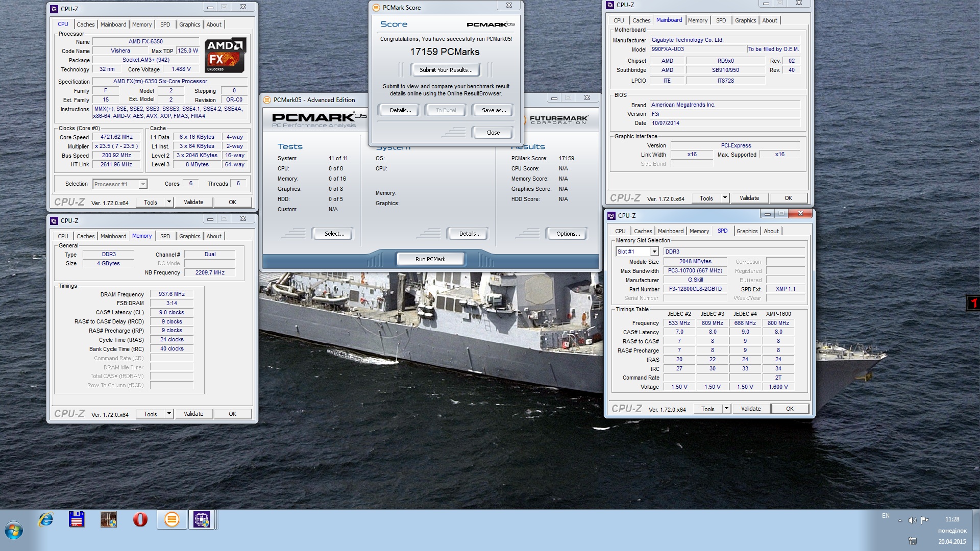Switch to CPU-Z taskbar icon
The width and height of the screenshot is (980, 551).
(202, 519)
